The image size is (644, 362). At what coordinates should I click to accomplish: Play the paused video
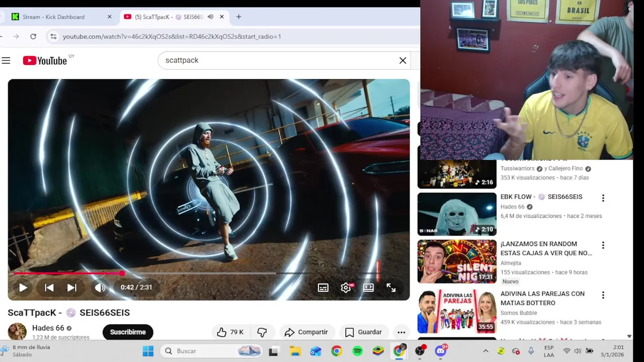23,288
